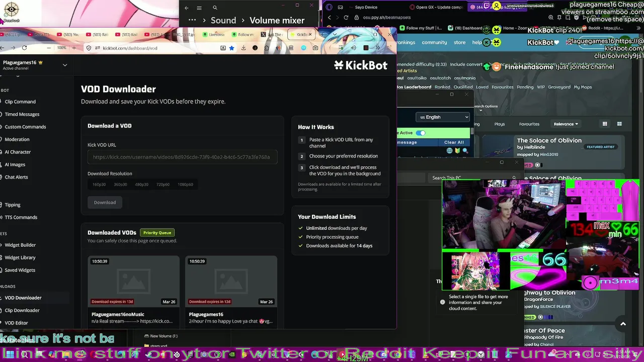Image resolution: width=644 pixels, height=362 pixels.
Task: Open VOD Editor page
Action: (16, 323)
